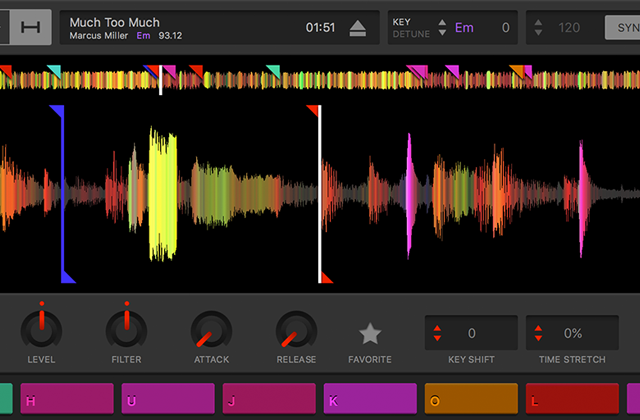Image resolution: width=640 pixels, height=420 pixels.
Task: Click the artist name Marcus Miller
Action: click(x=99, y=36)
